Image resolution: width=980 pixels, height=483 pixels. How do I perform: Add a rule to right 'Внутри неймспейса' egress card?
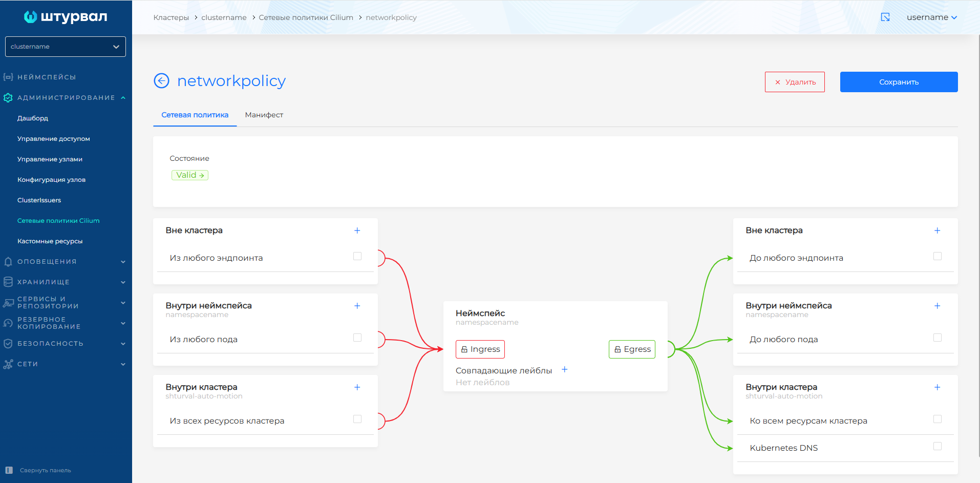point(937,306)
